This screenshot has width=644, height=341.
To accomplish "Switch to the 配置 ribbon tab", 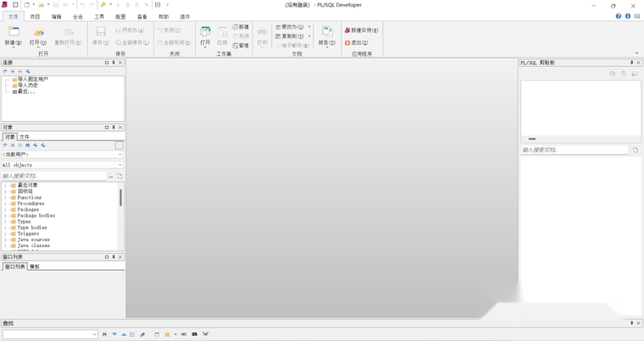I will (x=120, y=17).
